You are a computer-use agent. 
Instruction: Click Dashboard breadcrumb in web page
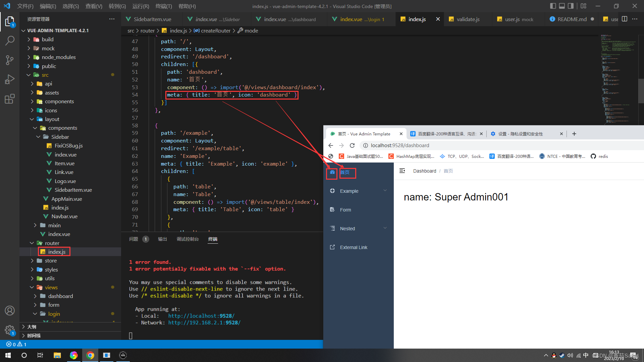coord(425,171)
